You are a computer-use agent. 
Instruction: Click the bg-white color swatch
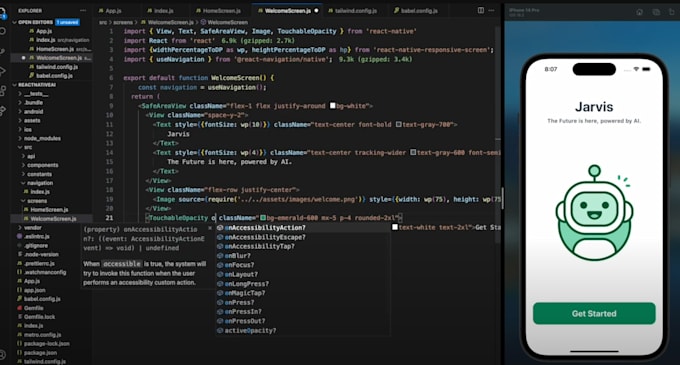(333, 106)
